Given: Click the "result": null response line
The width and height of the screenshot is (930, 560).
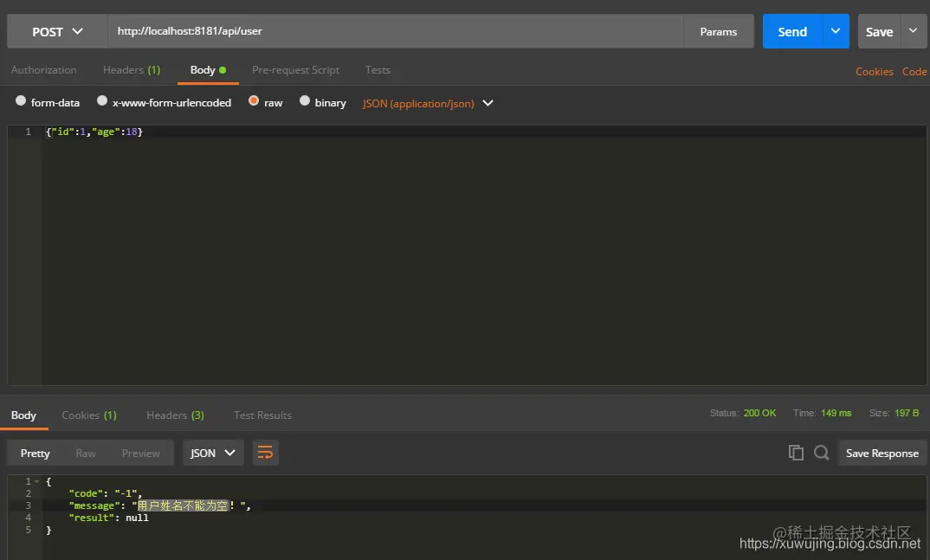Looking at the screenshot, I should [x=108, y=518].
